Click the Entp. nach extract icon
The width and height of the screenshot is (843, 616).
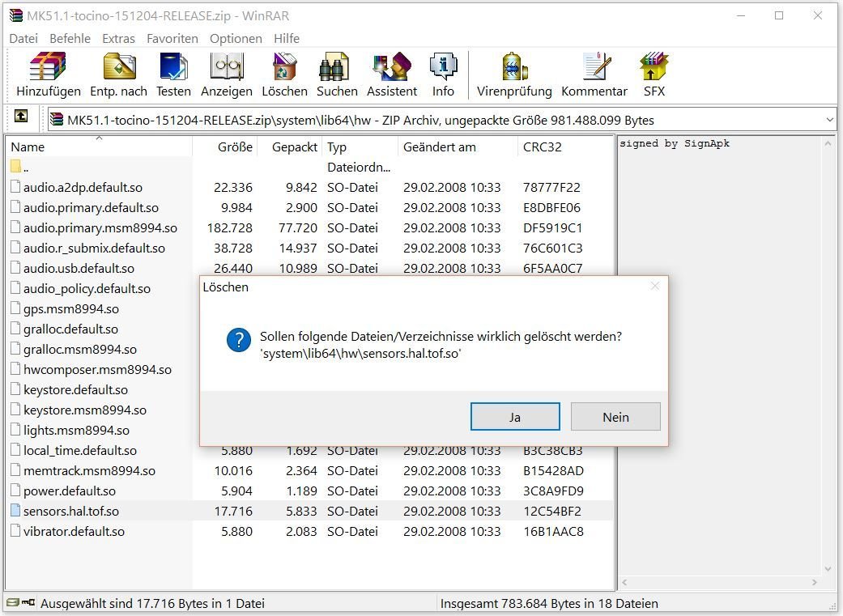pyautogui.click(x=119, y=66)
